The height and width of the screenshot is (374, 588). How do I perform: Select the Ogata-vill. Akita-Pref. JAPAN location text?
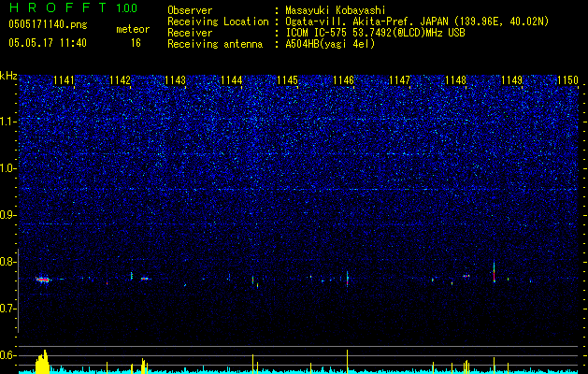pos(416,22)
